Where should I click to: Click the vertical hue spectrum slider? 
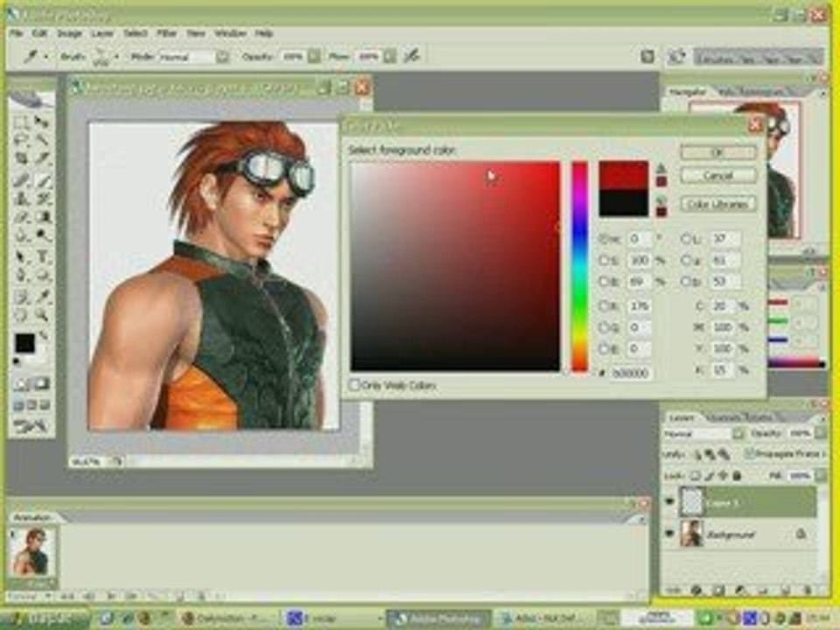tap(579, 266)
